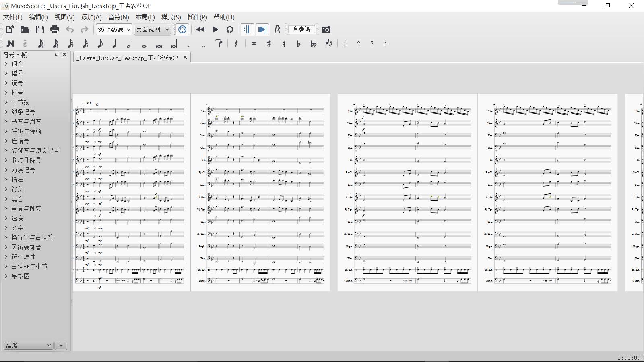
Task: Apply a double sharp accidental
Action: click(254, 43)
